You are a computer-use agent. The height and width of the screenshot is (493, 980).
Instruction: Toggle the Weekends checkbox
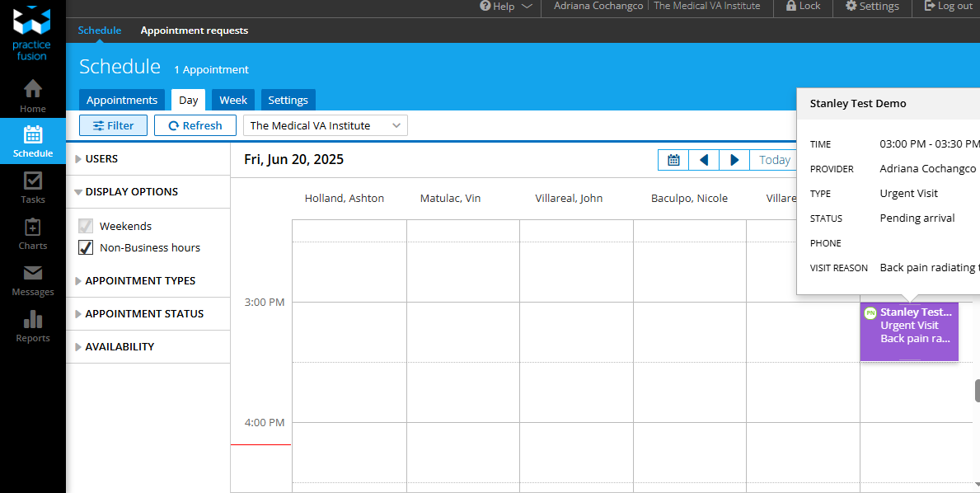pos(86,226)
